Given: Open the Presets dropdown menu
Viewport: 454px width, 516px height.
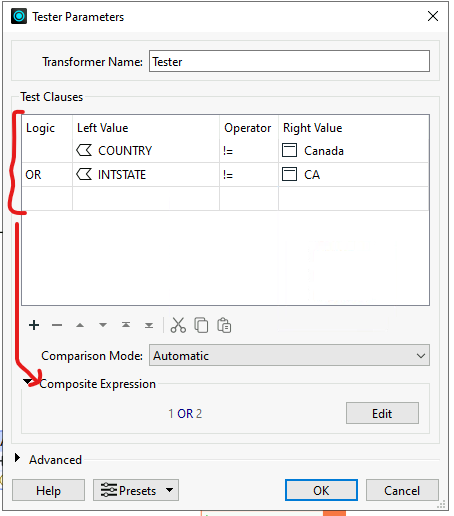Looking at the screenshot, I should point(136,490).
